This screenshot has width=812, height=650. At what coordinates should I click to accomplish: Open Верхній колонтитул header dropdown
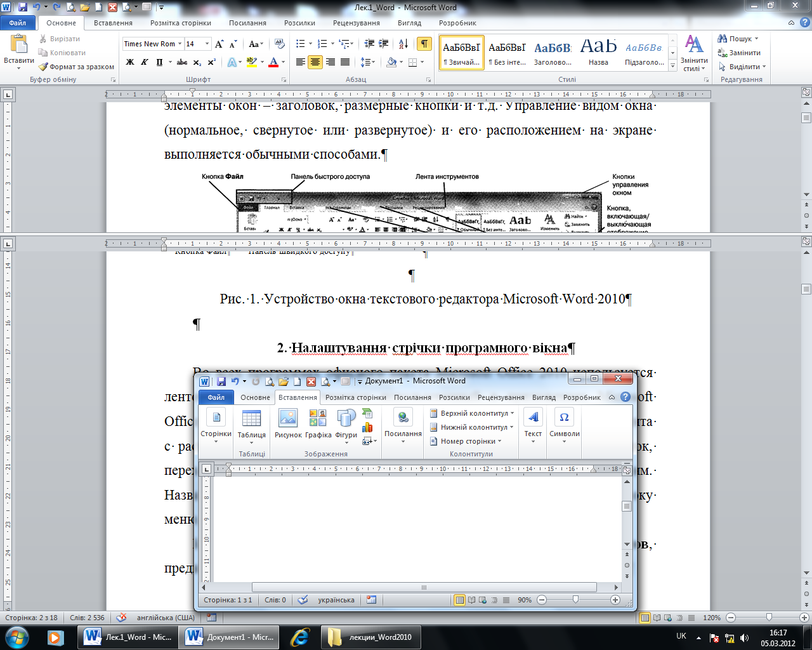471,413
